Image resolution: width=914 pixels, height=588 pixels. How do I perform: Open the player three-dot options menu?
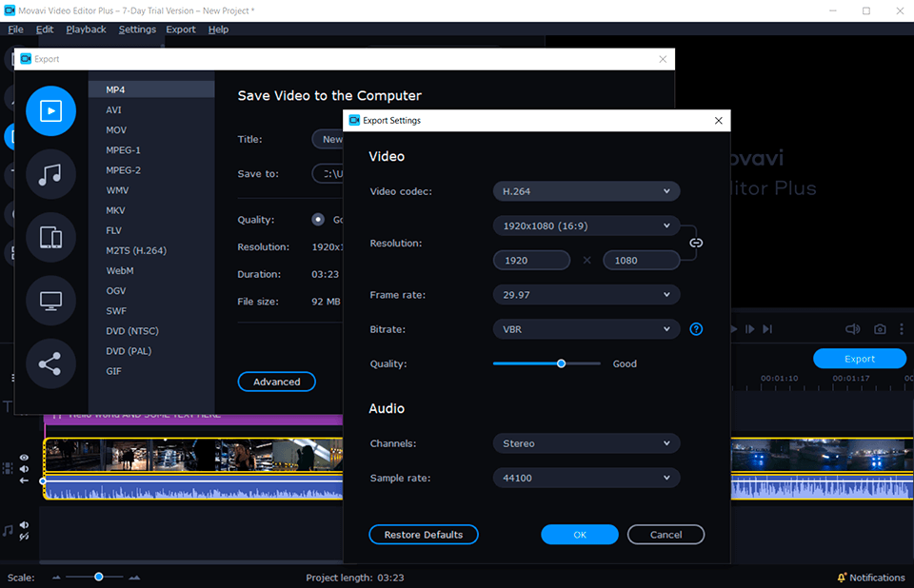(902, 329)
